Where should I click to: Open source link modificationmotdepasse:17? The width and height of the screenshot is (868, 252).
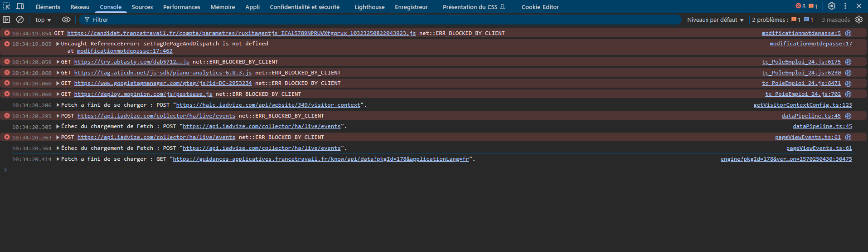(811, 44)
